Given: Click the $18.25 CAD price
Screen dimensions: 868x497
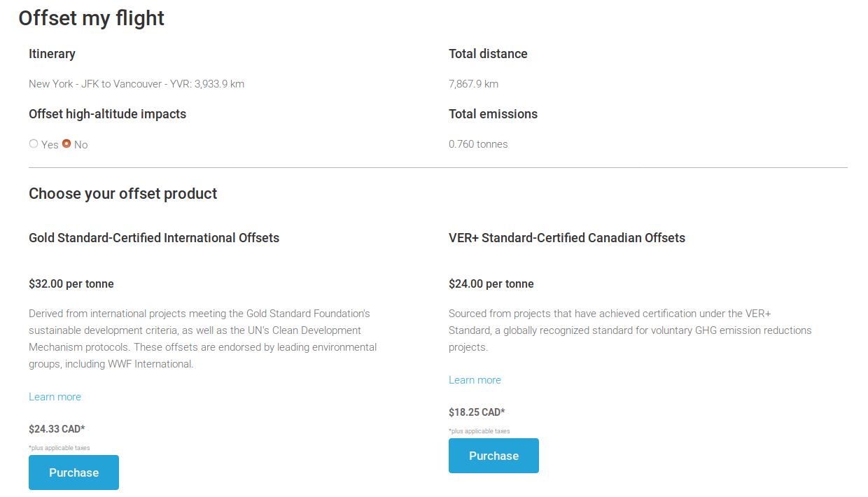Looking at the screenshot, I should [x=477, y=412].
